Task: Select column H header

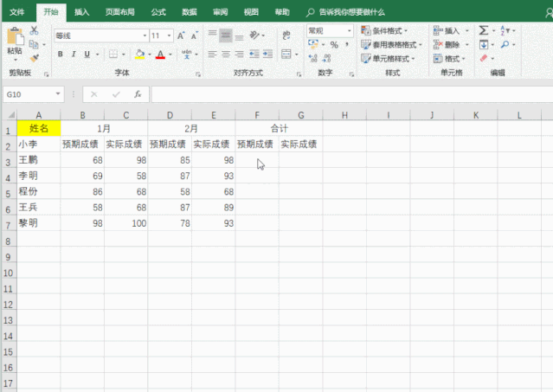Action: pyautogui.click(x=344, y=115)
